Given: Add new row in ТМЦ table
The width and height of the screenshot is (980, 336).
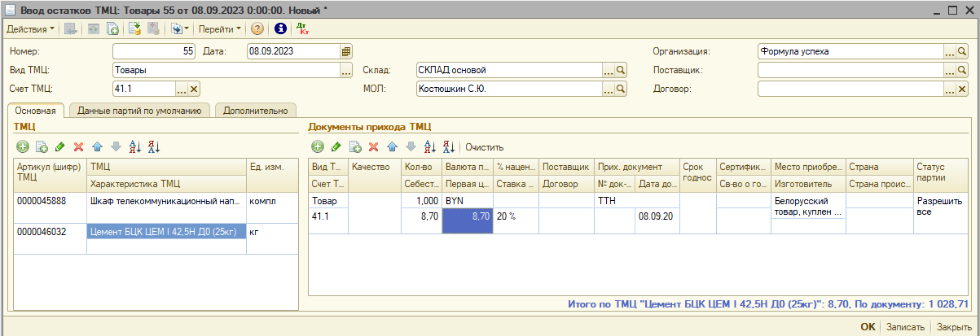Looking at the screenshot, I should (x=22, y=146).
